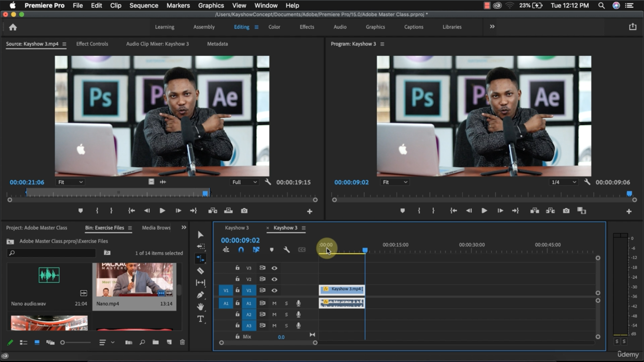
Task: Toggle V3 track output eye
Action: [274, 268]
